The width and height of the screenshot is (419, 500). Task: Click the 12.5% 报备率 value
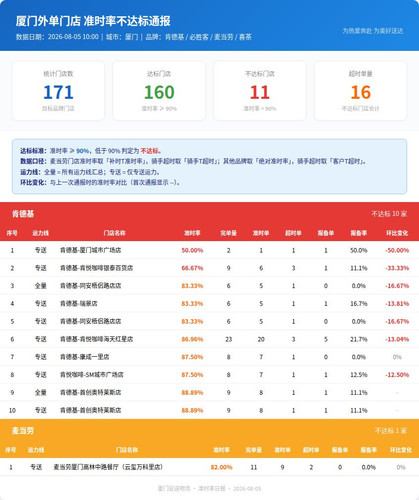(x=359, y=375)
